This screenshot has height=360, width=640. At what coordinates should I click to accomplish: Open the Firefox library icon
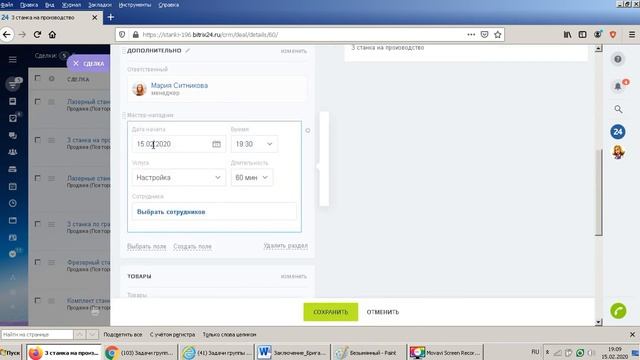pyautogui.click(x=567, y=35)
